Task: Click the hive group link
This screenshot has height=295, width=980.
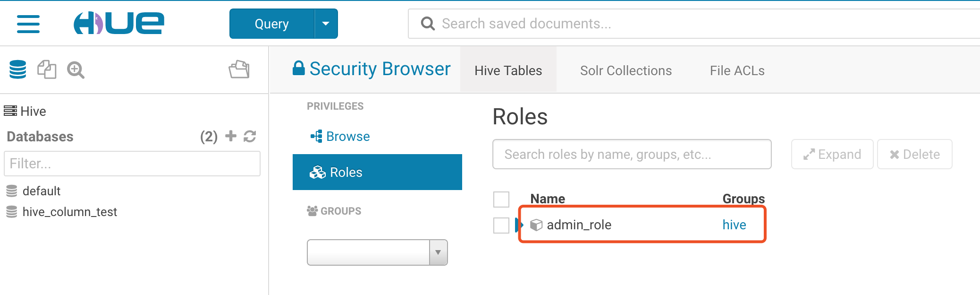Action: click(734, 225)
